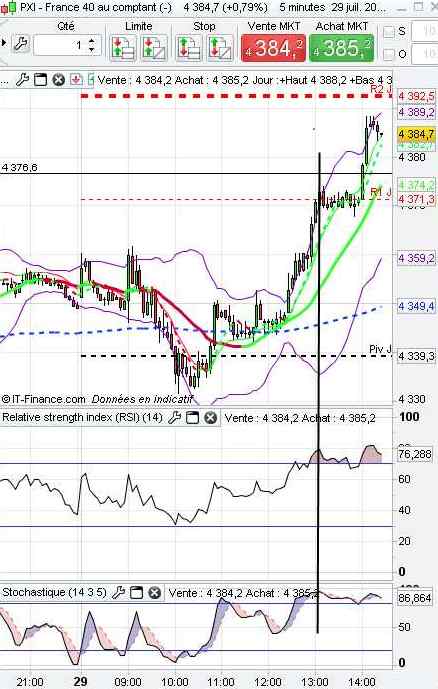The image size is (438, 689).
Task: Click the Piv J pivot line label
Action: (x=380, y=349)
